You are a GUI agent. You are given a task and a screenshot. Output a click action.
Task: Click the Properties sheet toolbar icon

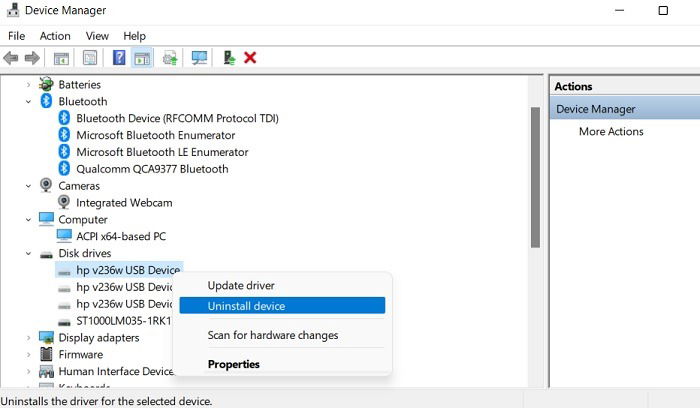click(x=90, y=58)
